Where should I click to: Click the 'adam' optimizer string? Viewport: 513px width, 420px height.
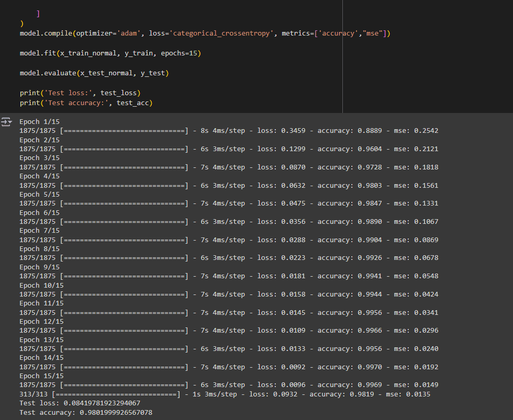tap(129, 33)
